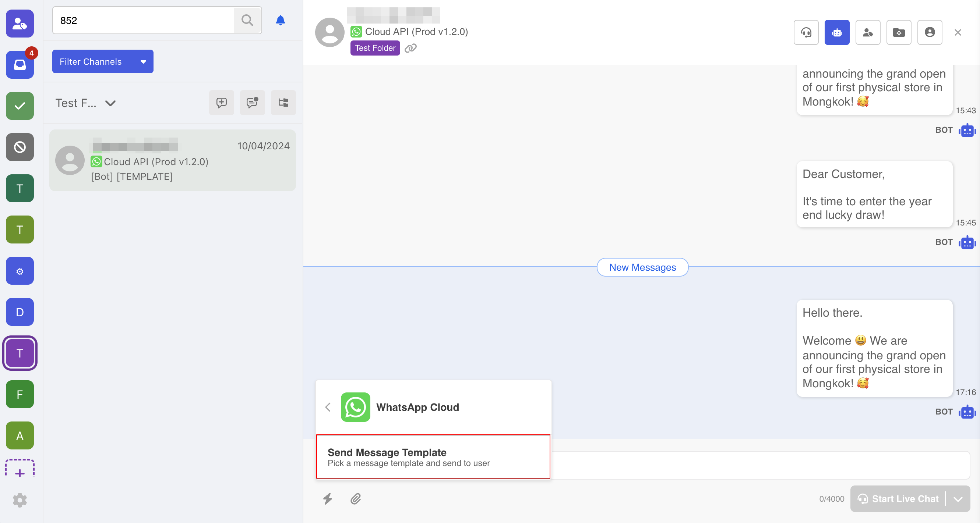Click the assign agent icon in header
The height and width of the screenshot is (523, 980).
pos(867,32)
